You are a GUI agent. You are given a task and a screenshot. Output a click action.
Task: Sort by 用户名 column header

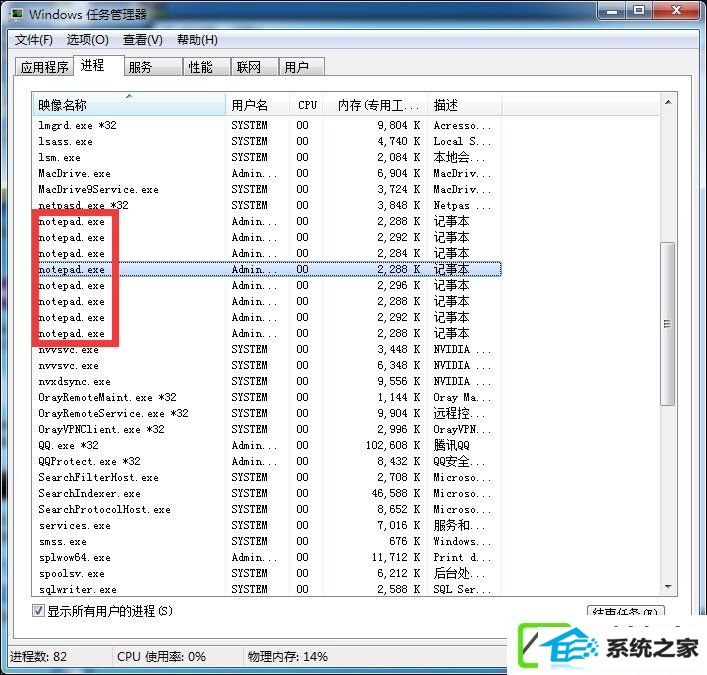[x=257, y=105]
